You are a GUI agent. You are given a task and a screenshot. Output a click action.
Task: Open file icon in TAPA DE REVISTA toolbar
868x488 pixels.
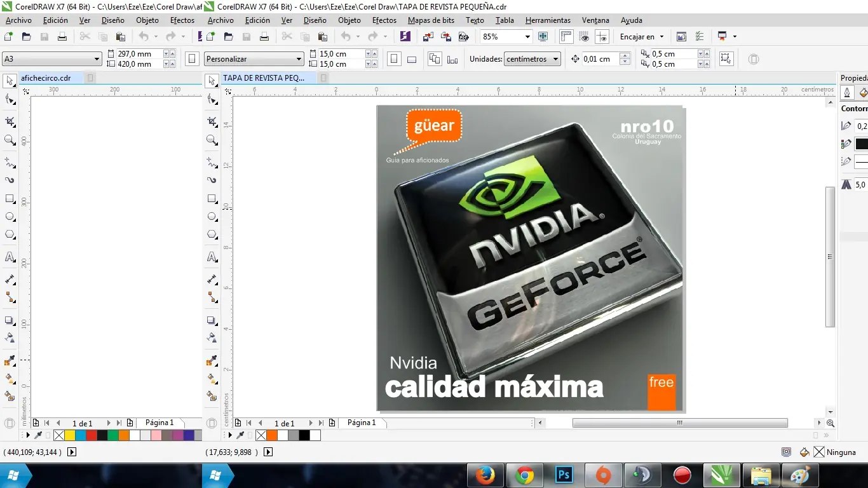click(x=229, y=37)
